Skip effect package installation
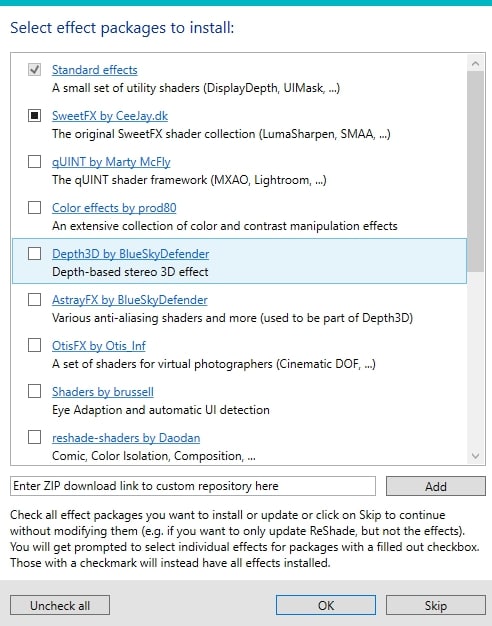The image size is (492, 626). [436, 605]
